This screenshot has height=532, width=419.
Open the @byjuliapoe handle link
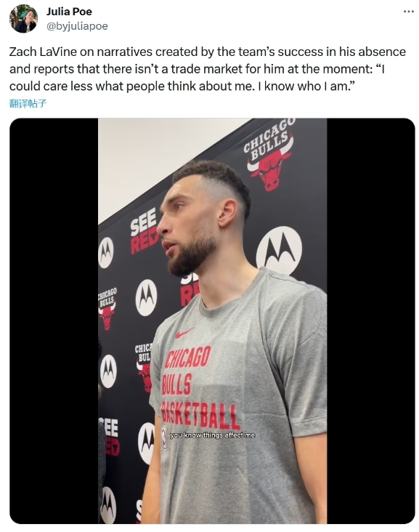coord(77,26)
